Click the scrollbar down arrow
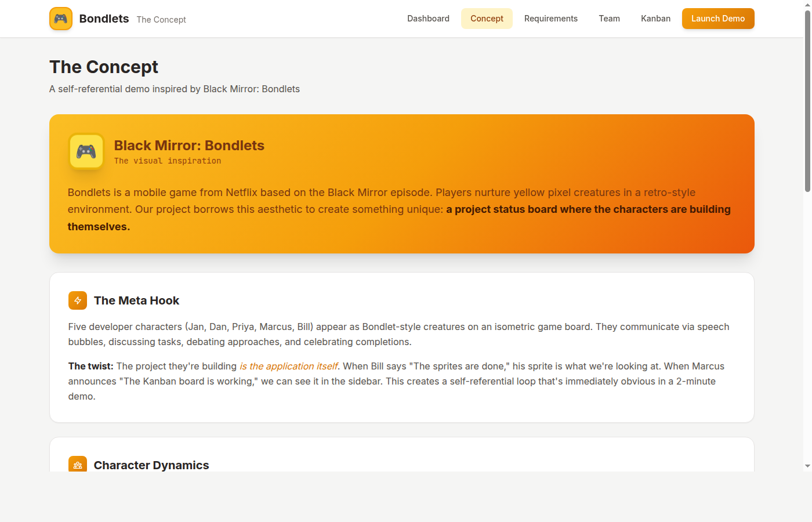 (807, 466)
